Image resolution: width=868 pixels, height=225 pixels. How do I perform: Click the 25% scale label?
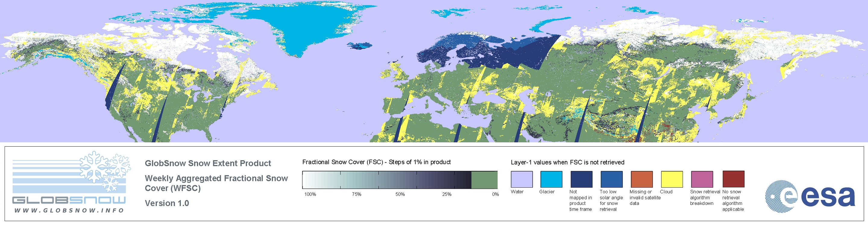pyautogui.click(x=447, y=194)
